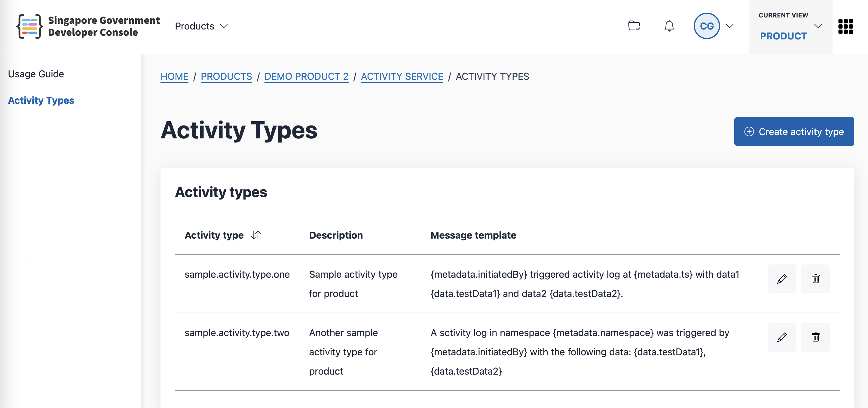
Task: Delete sample.activity.type.two with trash icon
Action: tap(815, 337)
